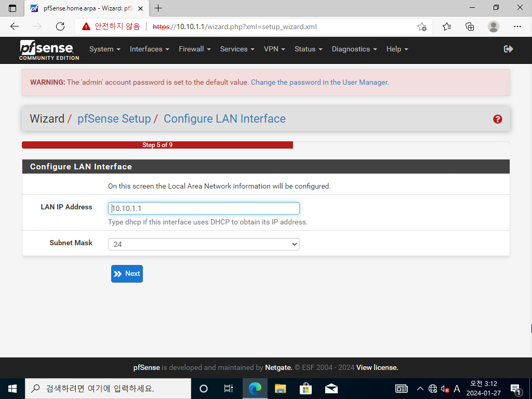Open the red help question mark icon
This screenshot has height=399, width=532.
click(497, 119)
